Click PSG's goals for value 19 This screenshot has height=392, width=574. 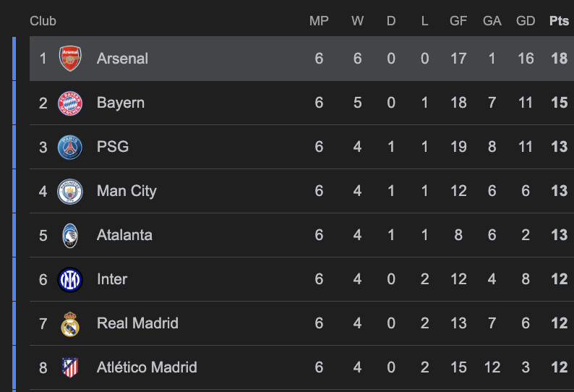[458, 147]
